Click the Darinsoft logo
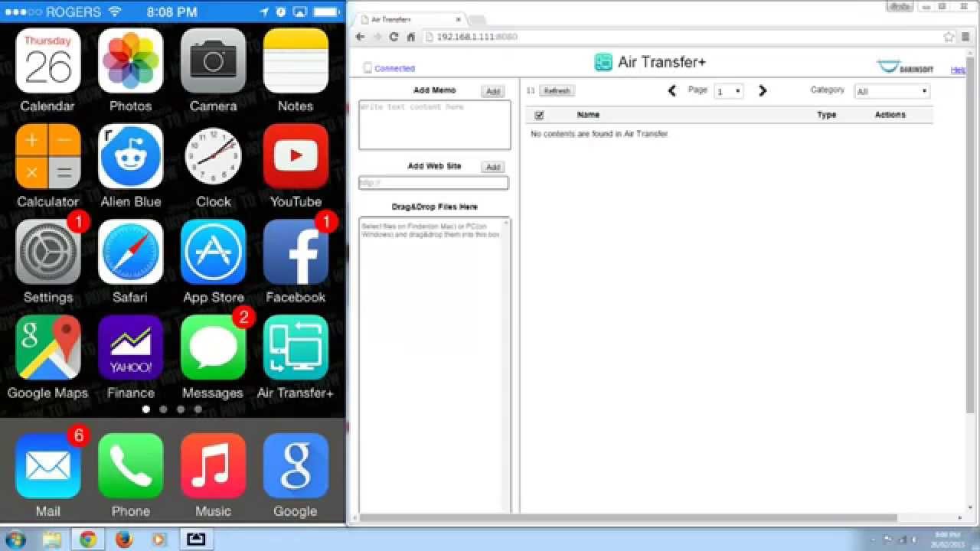Screen dimensions: 980x551 [x=906, y=67]
